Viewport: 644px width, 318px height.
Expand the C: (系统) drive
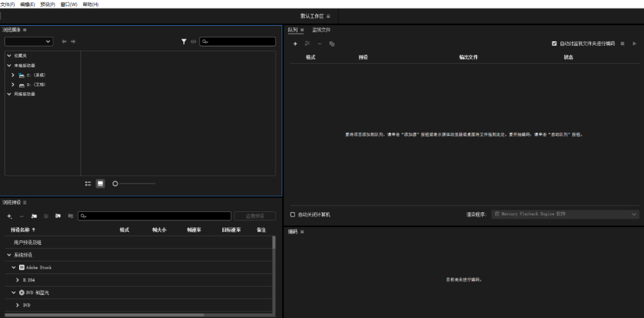pos(13,75)
